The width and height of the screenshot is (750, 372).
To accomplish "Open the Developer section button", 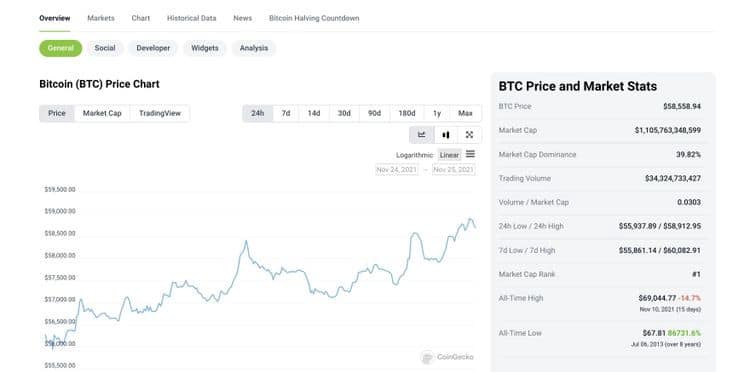I will pyautogui.click(x=153, y=48).
